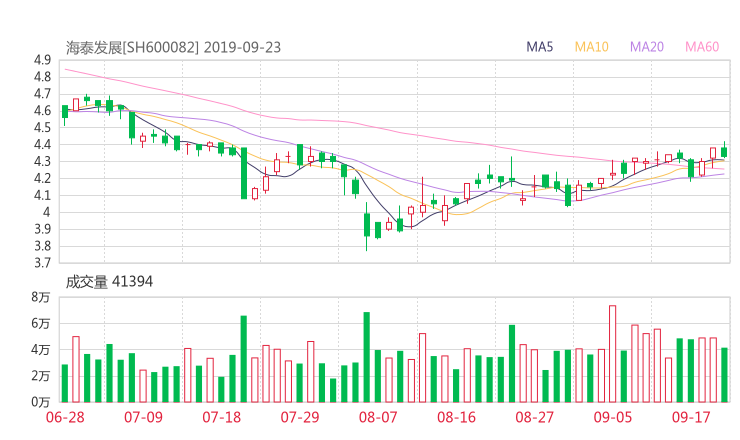Select the lowest green candlestick near 08-07

[x=367, y=226]
